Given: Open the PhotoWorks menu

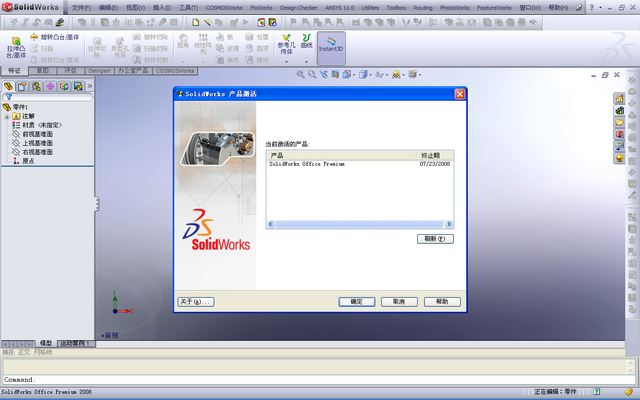Looking at the screenshot, I should (x=455, y=8).
